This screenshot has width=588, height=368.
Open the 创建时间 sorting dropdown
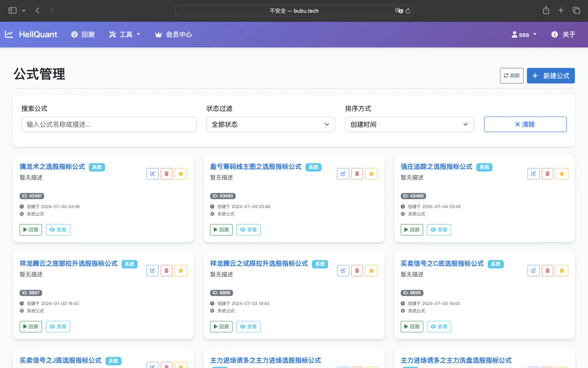[409, 124]
